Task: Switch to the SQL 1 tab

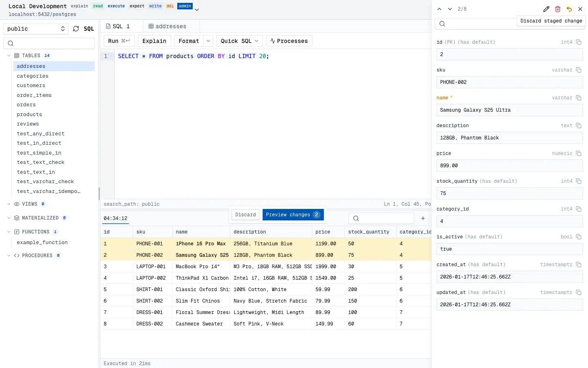Action: coord(118,26)
